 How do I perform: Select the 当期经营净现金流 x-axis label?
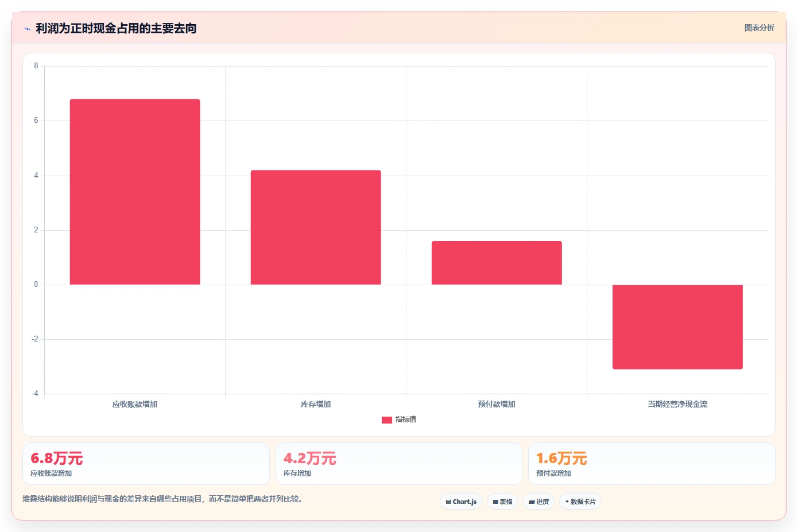(x=677, y=404)
